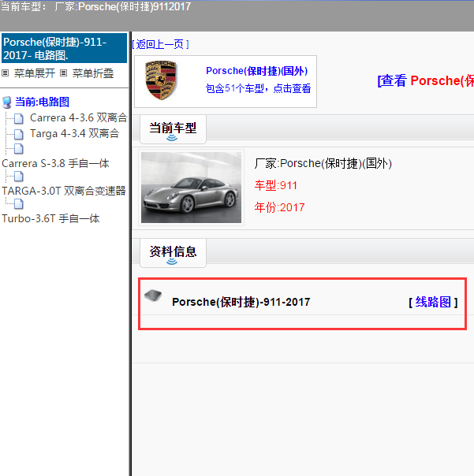474x476 pixels.
Task: Go back via 返回上一页 link
Action: tap(160, 44)
